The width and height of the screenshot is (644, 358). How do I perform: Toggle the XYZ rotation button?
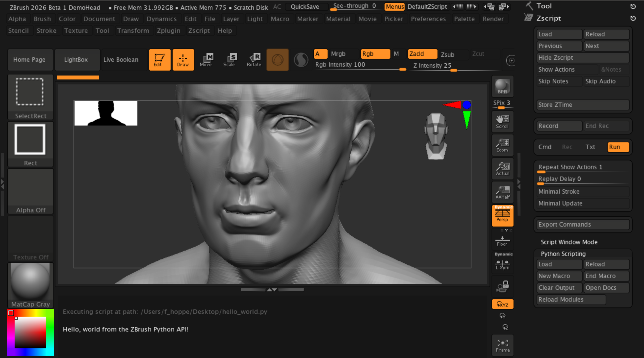(502, 304)
